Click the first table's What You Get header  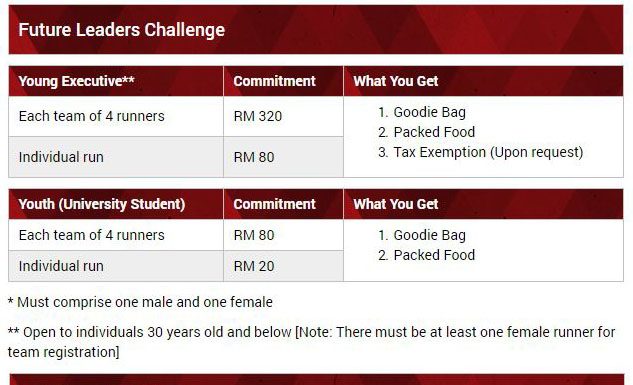pos(483,81)
